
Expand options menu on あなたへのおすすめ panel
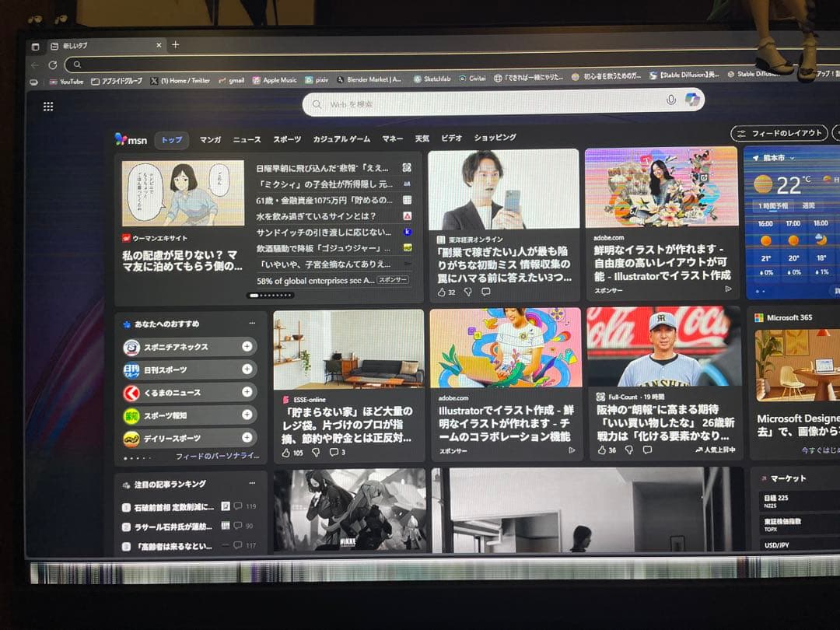251,323
